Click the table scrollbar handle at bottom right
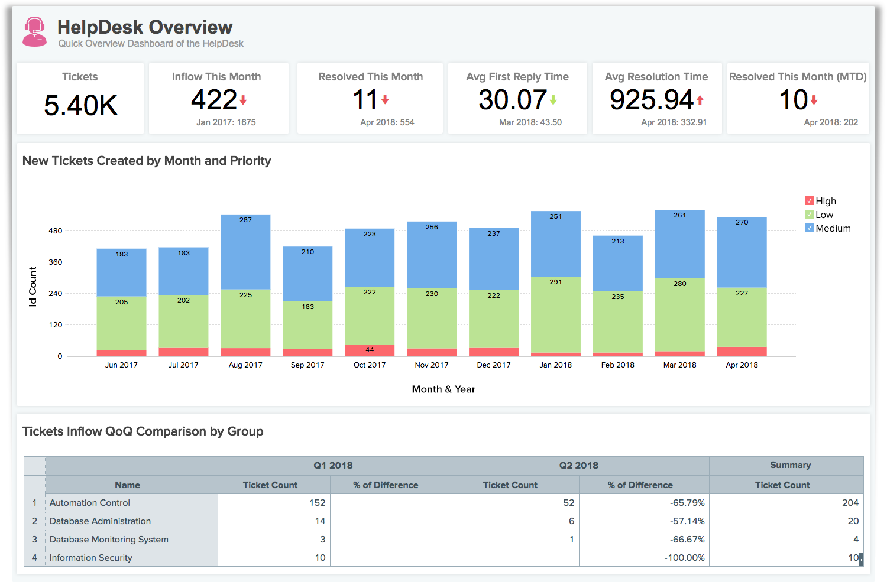887x588 pixels. [x=861, y=558]
